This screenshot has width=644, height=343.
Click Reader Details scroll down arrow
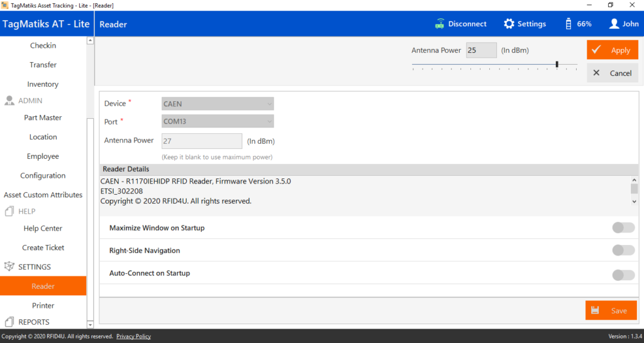pos(634,202)
